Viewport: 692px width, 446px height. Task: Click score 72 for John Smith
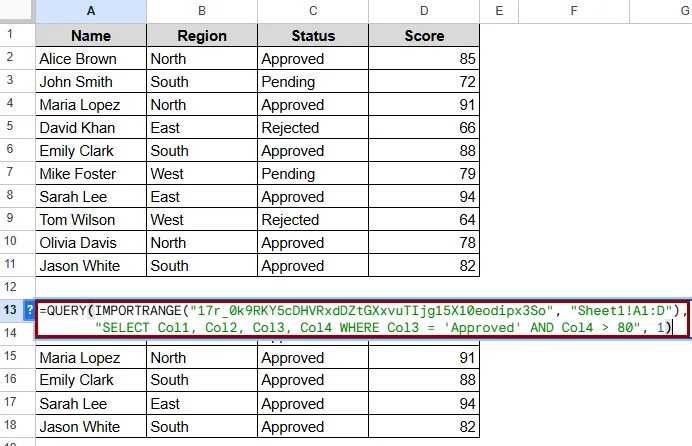coord(424,82)
